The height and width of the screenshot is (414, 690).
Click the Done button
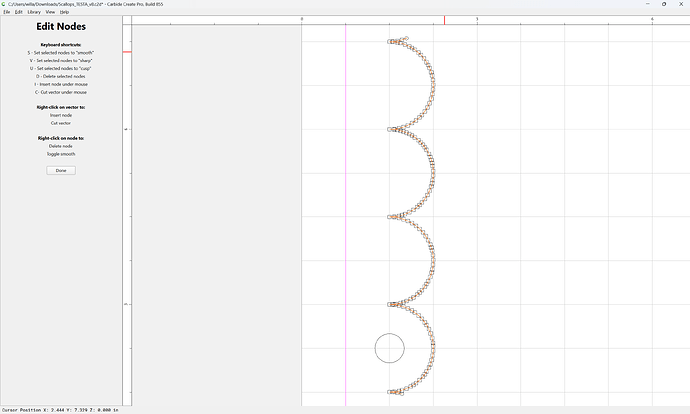tap(61, 170)
